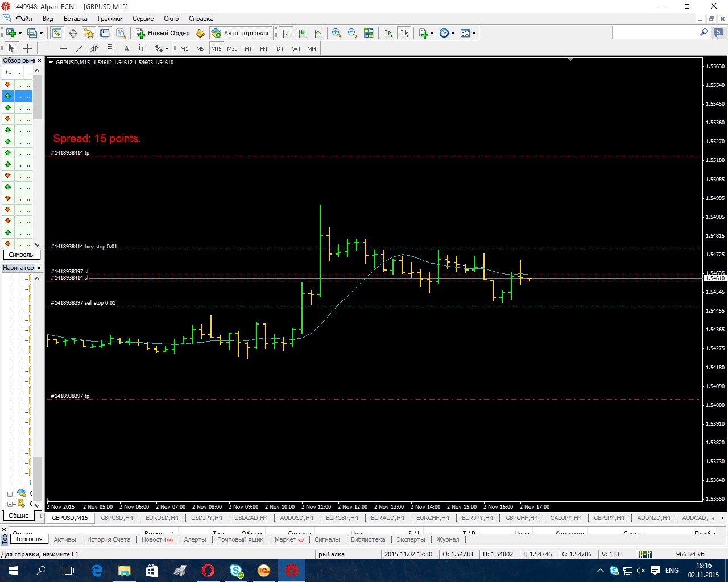This screenshot has width=728, height=582.
Task: Open the New Chart icon
Action: click(11, 33)
